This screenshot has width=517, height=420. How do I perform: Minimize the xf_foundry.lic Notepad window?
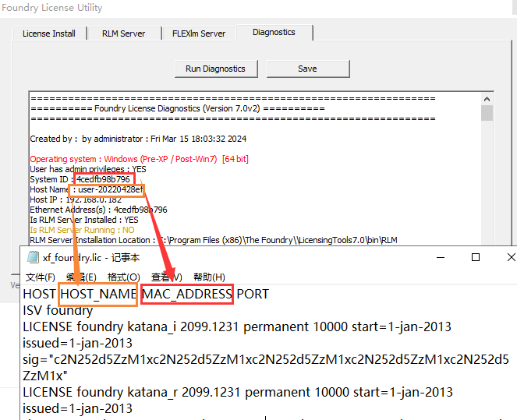click(441, 257)
